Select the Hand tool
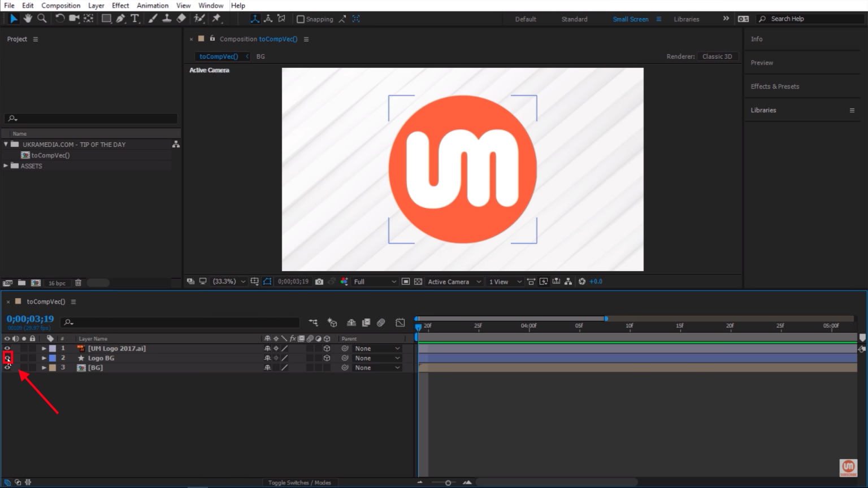The width and height of the screenshot is (868, 488). pyautogui.click(x=28, y=19)
